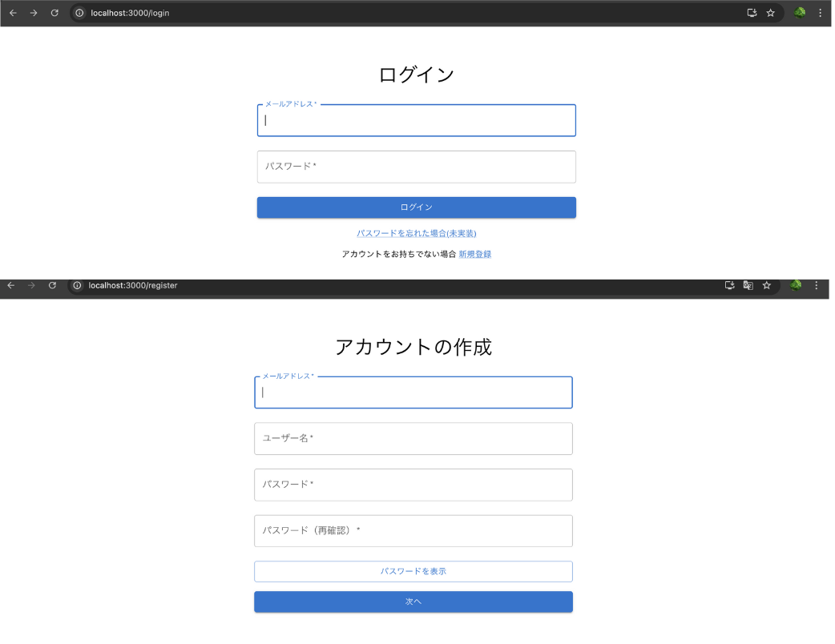Screen dimensions: 835x644
Task: Click the パスワード（再確認） field
Action: pos(413,530)
